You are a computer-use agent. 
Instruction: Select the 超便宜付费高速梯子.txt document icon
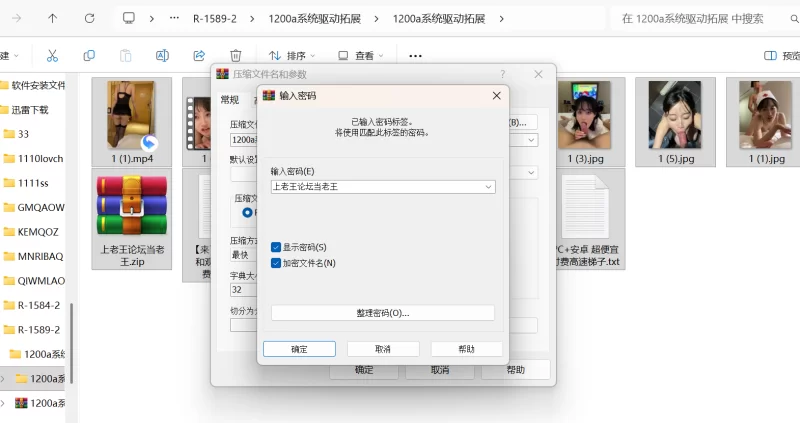click(585, 207)
